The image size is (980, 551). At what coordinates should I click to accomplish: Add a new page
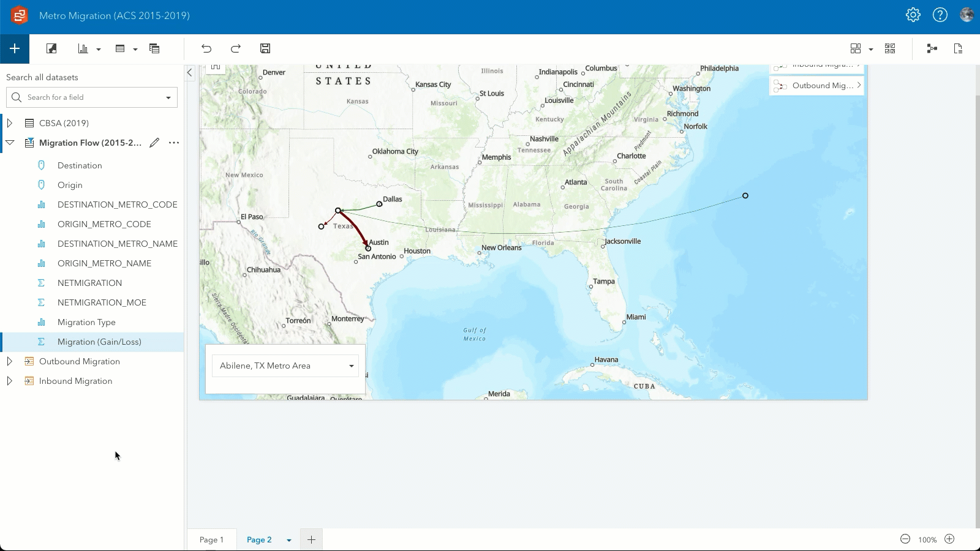[311, 539]
